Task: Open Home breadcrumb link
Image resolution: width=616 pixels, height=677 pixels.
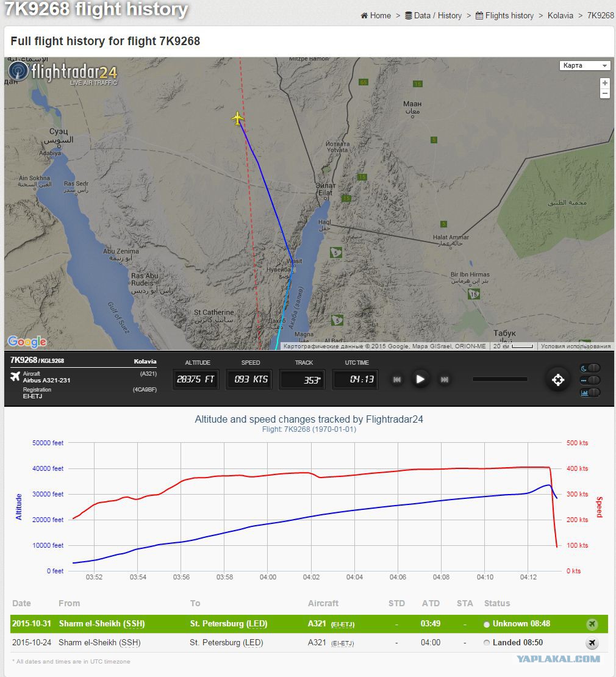Action: (376, 15)
